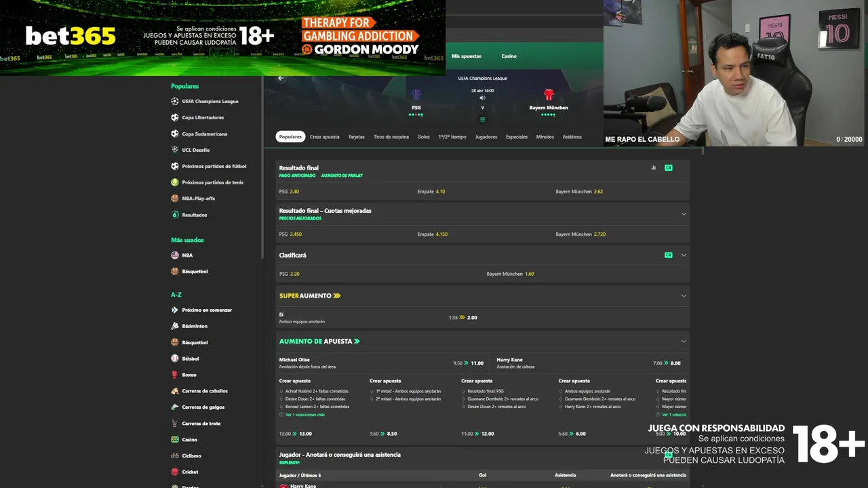Screen dimensions: 868x488
Task: Select Bayern München at 2.62
Action: pos(621,192)
